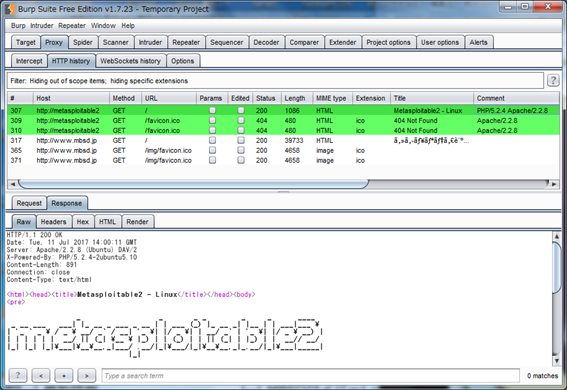
Task: Open the WebSockets history sub-tab
Action: (x=130, y=61)
